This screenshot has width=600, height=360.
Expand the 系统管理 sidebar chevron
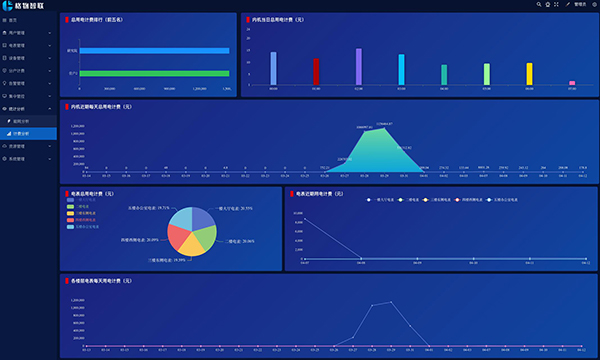coord(50,159)
